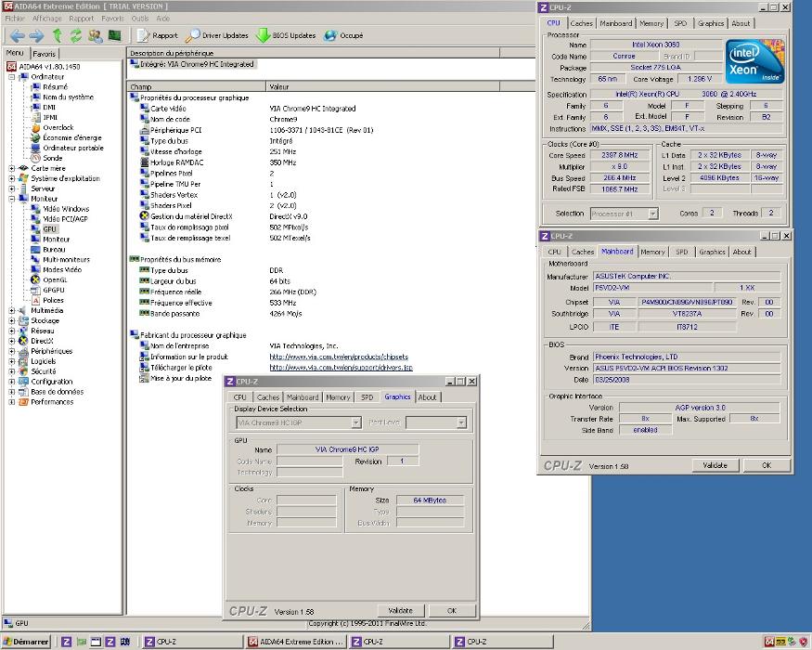Viewport: 812px width, 650px height.
Task: Open the Outils menu
Action: 140,19
